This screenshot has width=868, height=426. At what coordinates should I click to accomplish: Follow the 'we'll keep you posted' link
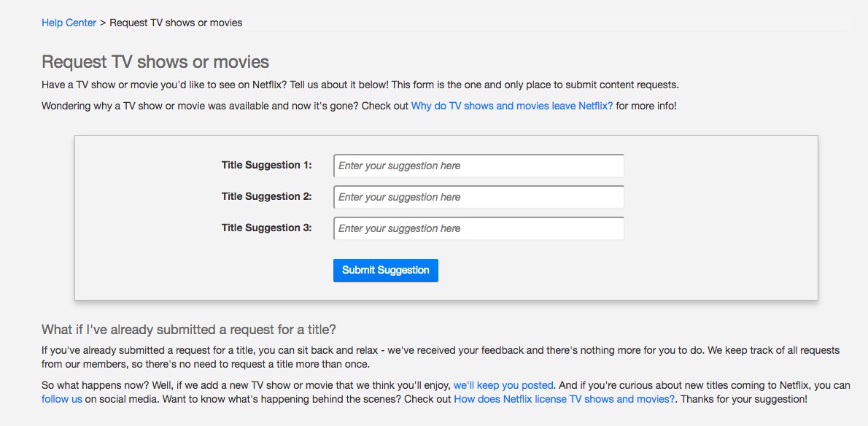point(503,384)
